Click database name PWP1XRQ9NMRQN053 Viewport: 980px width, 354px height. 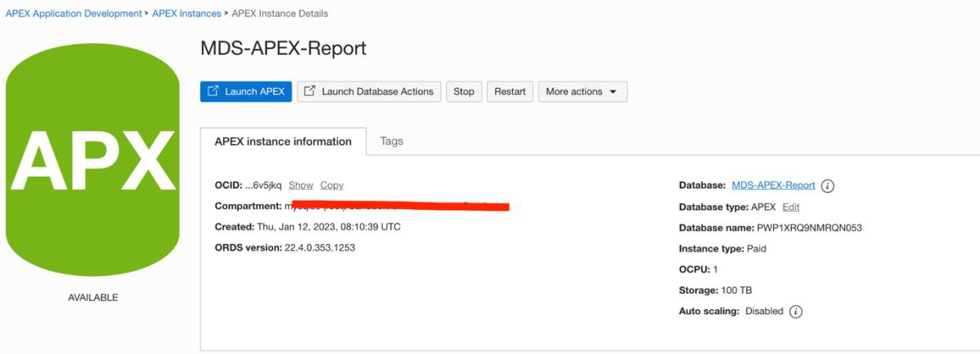tap(810, 228)
